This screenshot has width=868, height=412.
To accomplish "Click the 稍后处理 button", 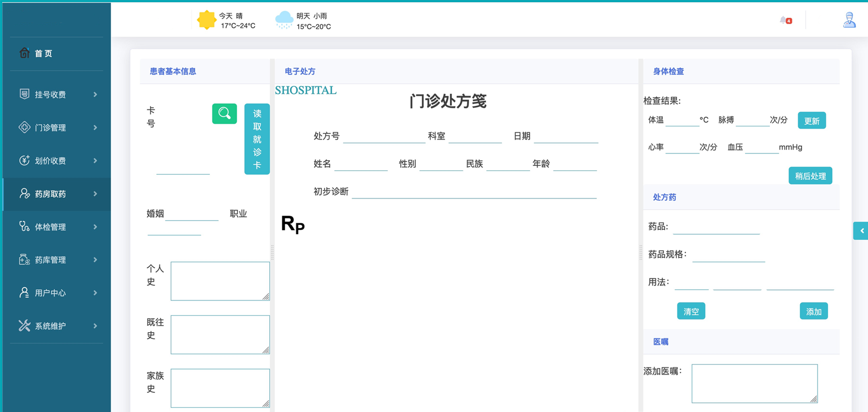I will click(810, 176).
